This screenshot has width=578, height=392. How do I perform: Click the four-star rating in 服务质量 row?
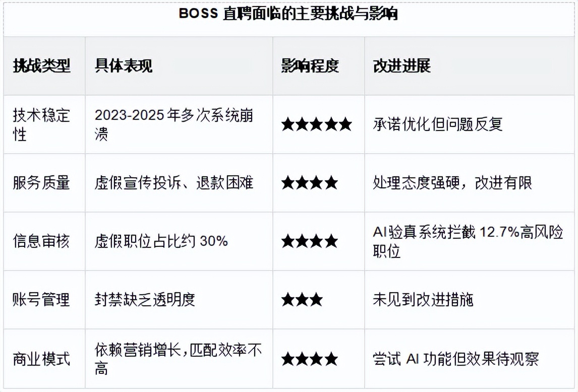point(309,183)
